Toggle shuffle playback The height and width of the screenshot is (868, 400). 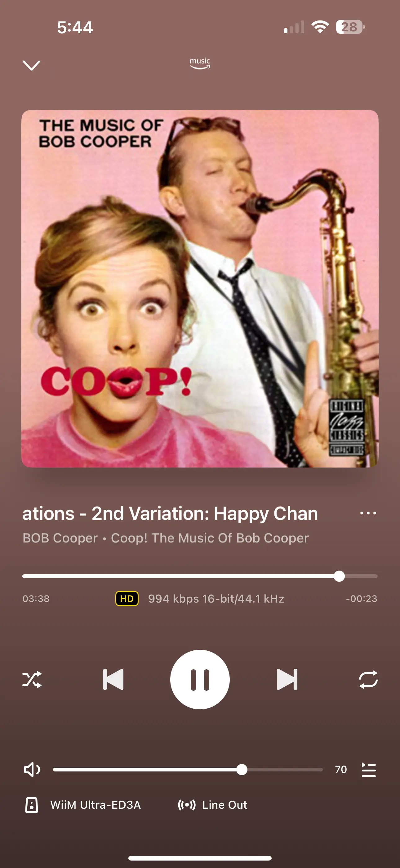tap(32, 679)
